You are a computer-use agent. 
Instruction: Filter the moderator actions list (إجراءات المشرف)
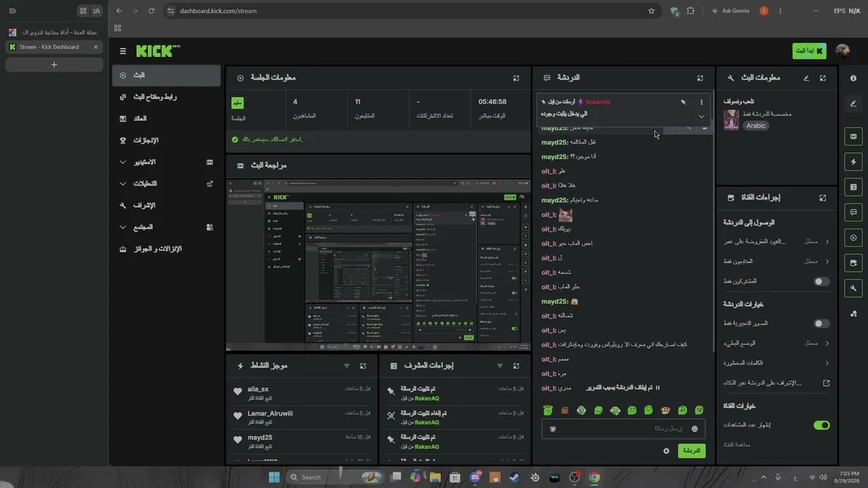coord(500,366)
